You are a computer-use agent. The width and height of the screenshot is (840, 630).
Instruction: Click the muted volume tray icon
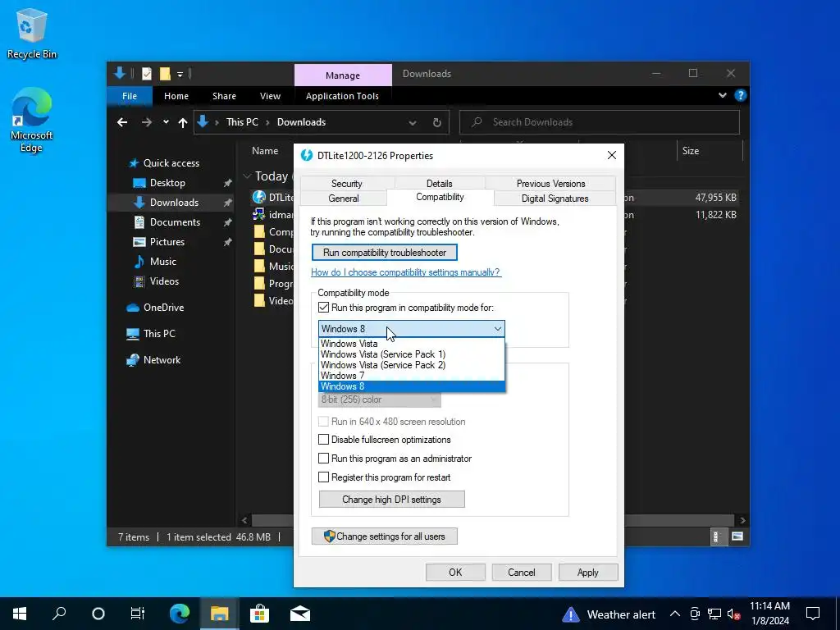pyautogui.click(x=733, y=614)
